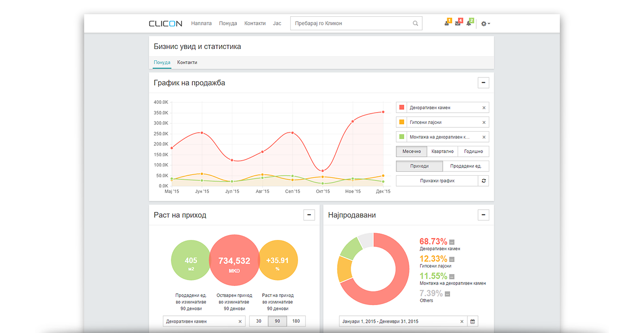Show Продадени ед. in chart
The width and height of the screenshot is (644, 333).
(465, 166)
